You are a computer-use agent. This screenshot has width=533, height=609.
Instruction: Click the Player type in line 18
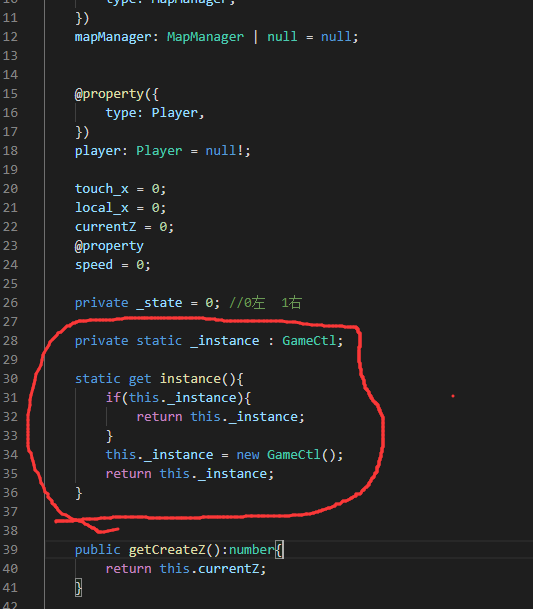pyautogui.click(x=159, y=151)
